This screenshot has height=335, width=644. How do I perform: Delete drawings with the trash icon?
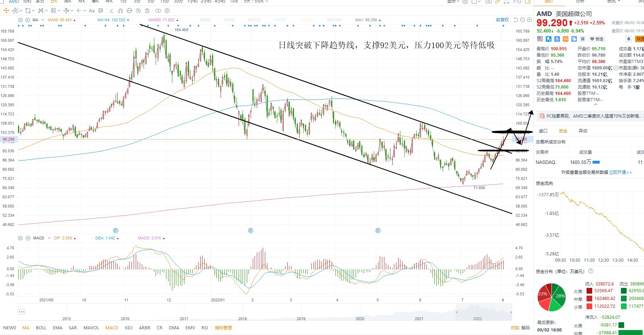[147, 11]
